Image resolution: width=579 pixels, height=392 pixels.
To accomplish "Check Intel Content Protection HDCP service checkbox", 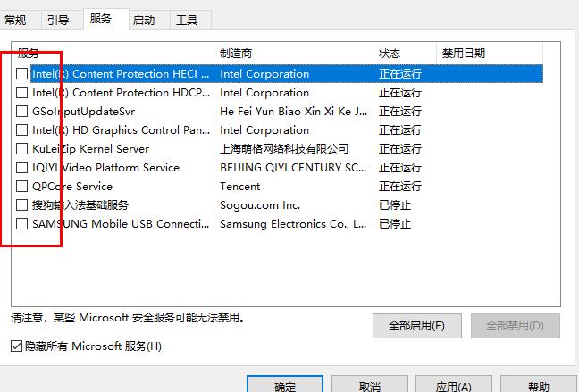I will coord(22,93).
